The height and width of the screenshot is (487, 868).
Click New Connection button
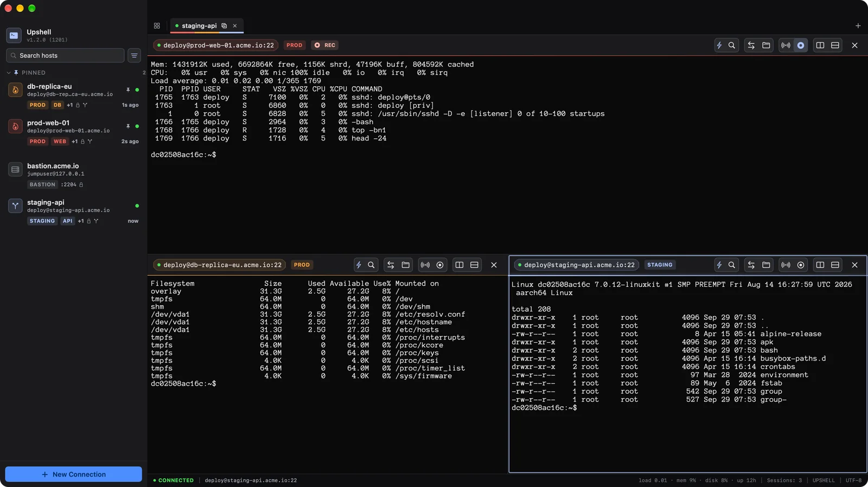[x=74, y=474]
